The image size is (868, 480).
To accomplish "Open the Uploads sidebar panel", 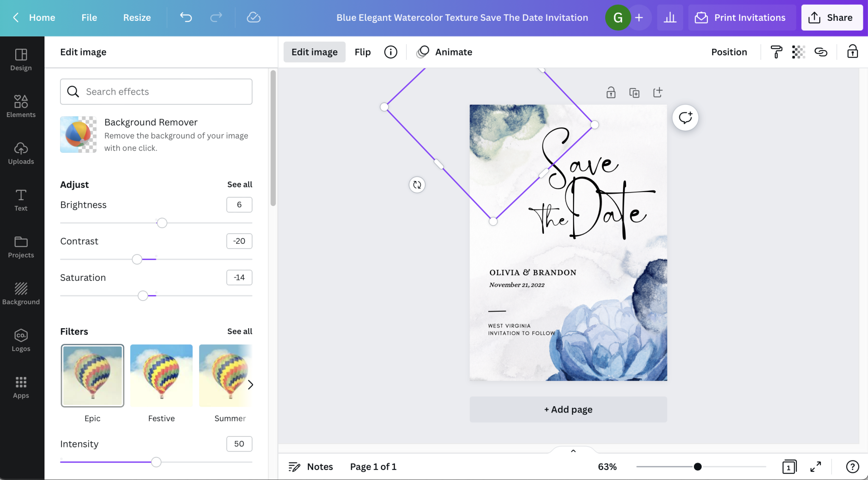I will [x=21, y=153].
